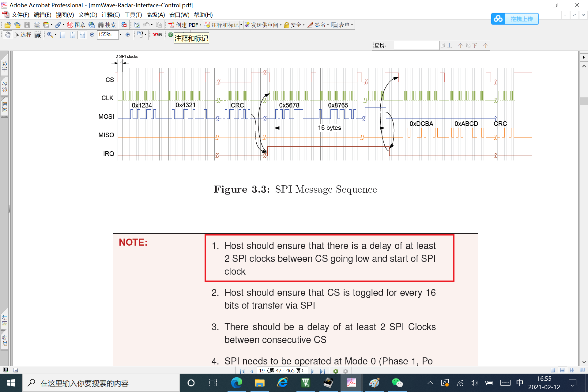The width and height of the screenshot is (588, 392).
Task: Expand the 创建 PDF dropdown
Action: [200, 25]
